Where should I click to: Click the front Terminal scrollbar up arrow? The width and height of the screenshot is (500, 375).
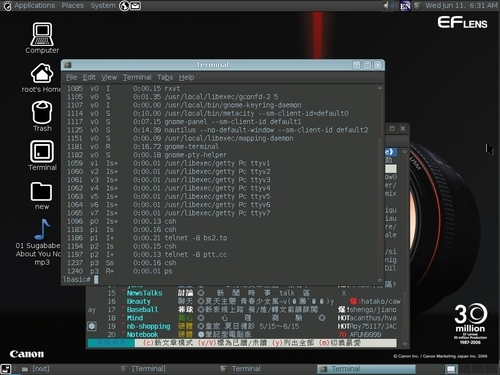(x=380, y=88)
